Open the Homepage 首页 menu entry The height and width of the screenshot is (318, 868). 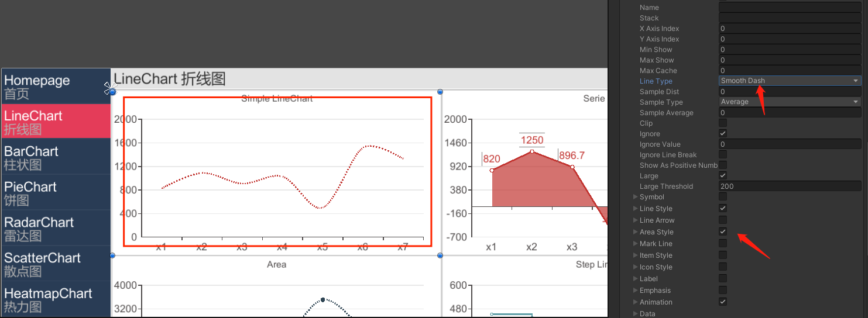point(56,87)
